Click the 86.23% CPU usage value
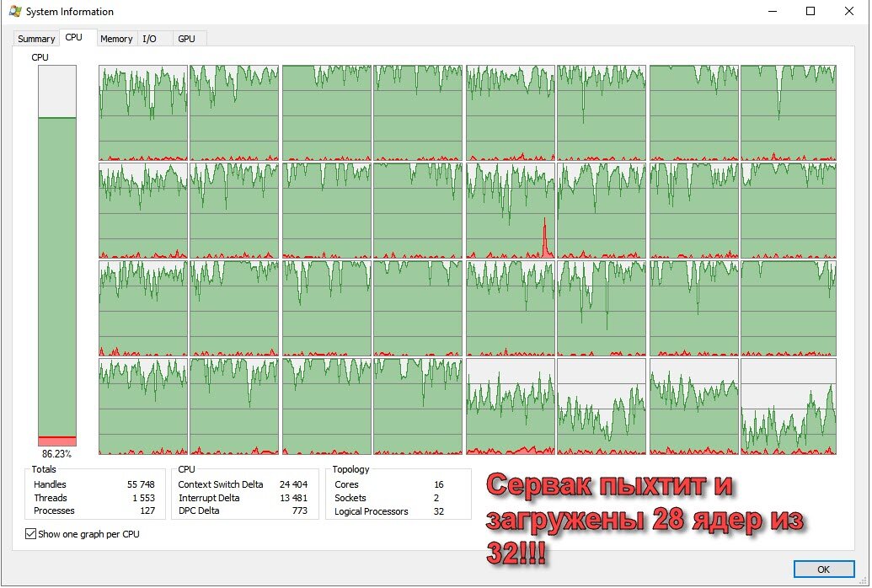This screenshot has width=872, height=588. (56, 454)
